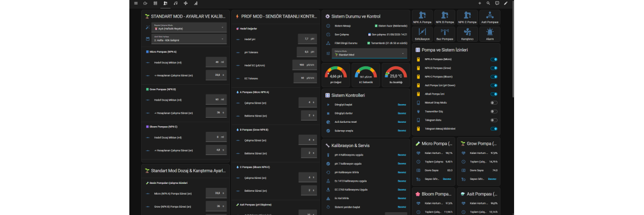
Task: Open the hamburger sidebar menu
Action: 136,3
